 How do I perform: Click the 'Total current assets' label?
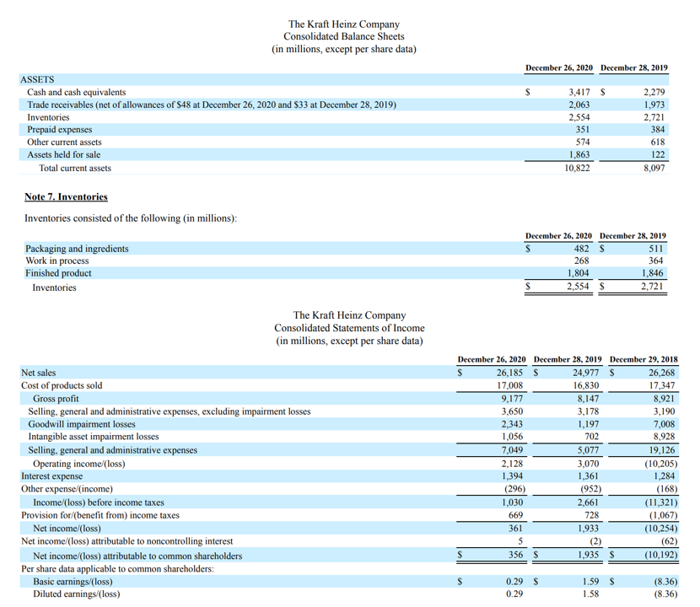click(x=75, y=169)
